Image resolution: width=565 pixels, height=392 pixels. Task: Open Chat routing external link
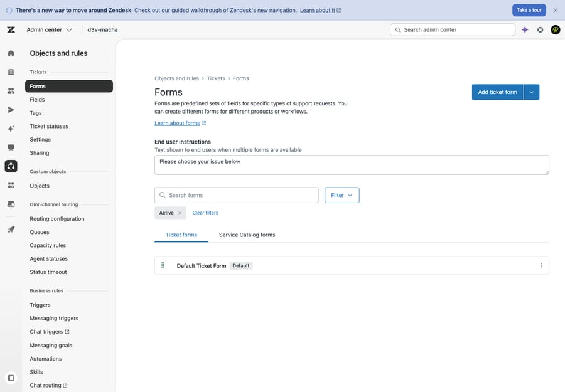coord(48,385)
